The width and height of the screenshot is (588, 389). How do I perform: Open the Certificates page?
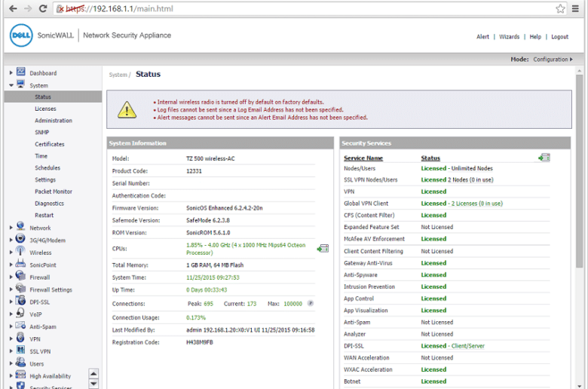tap(50, 144)
